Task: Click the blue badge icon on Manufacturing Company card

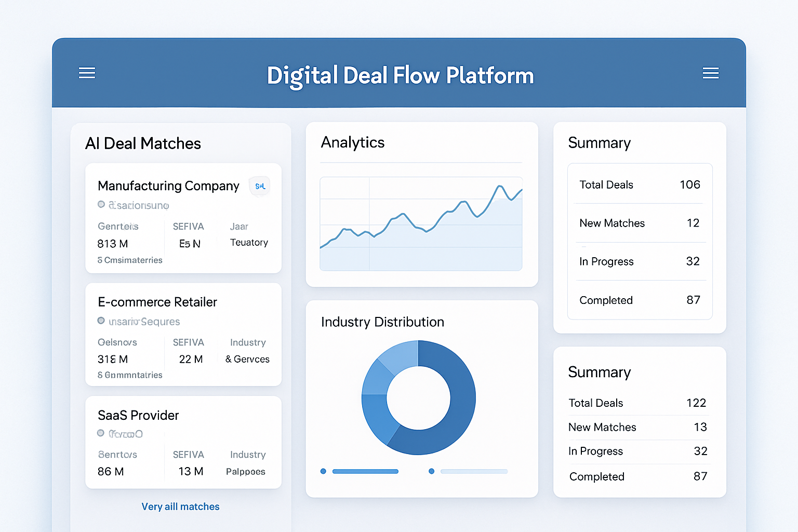Action: [259, 186]
